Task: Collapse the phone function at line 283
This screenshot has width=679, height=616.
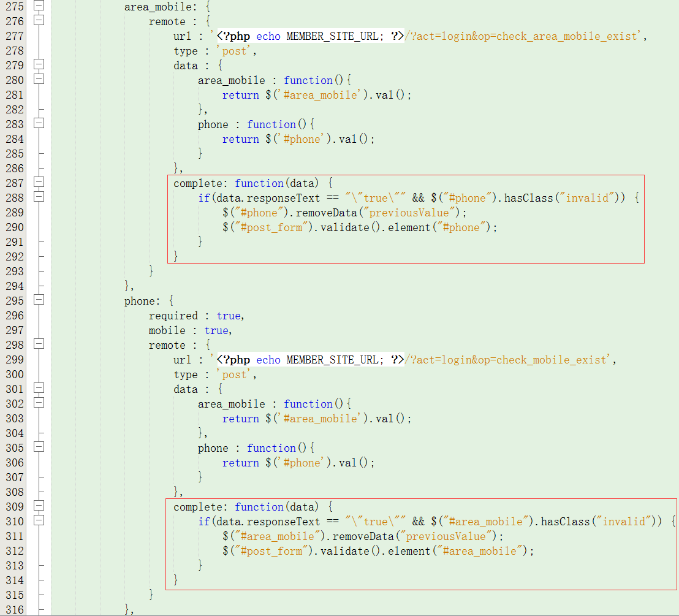Action: point(39,124)
